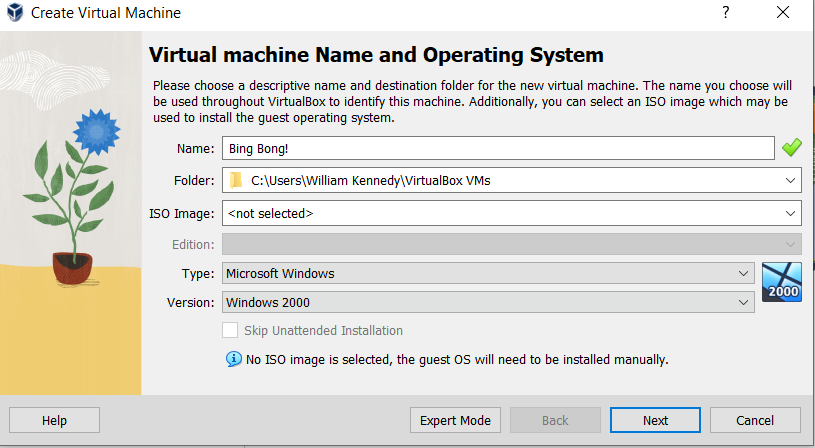Expand the Version dropdown showing Windows 2000
Viewport: 815px width, 448px height.
click(x=487, y=302)
